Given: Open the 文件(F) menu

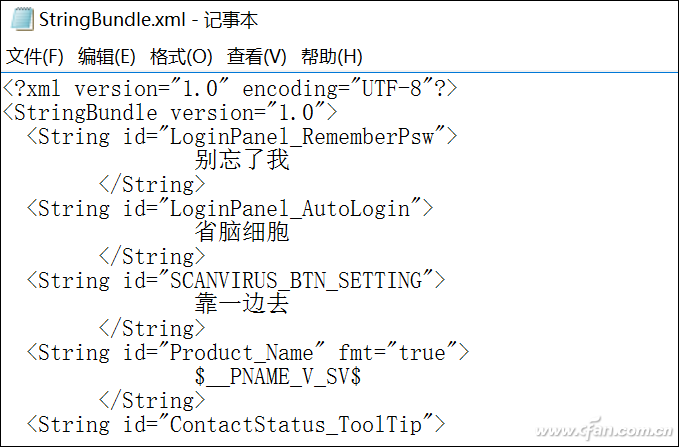Looking at the screenshot, I should point(35,56).
